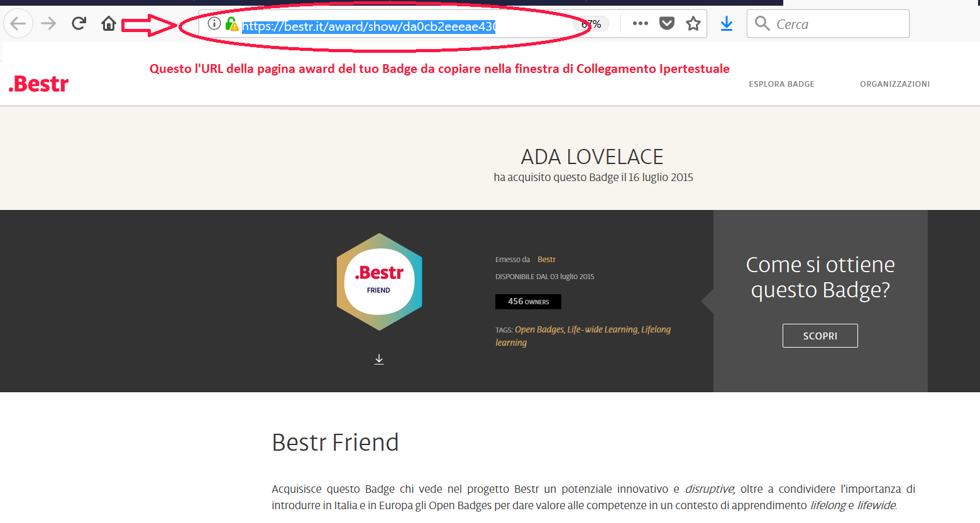Bookmark this page with the star icon
980x523 pixels.
click(693, 24)
